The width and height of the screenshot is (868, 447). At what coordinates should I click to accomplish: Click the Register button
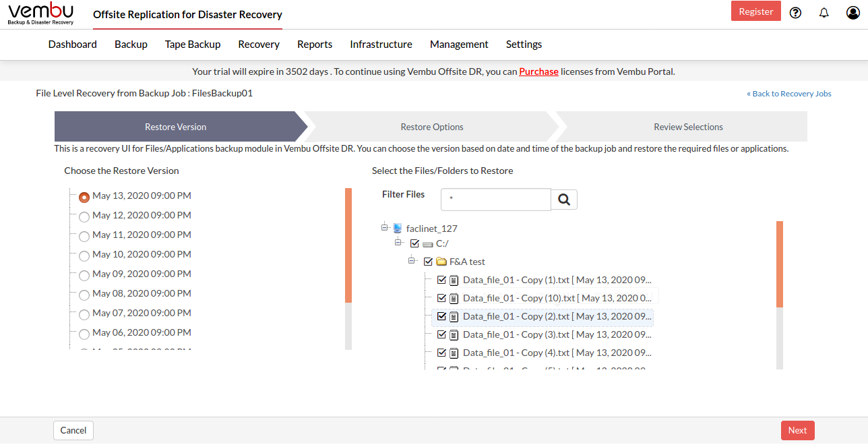[756, 11]
